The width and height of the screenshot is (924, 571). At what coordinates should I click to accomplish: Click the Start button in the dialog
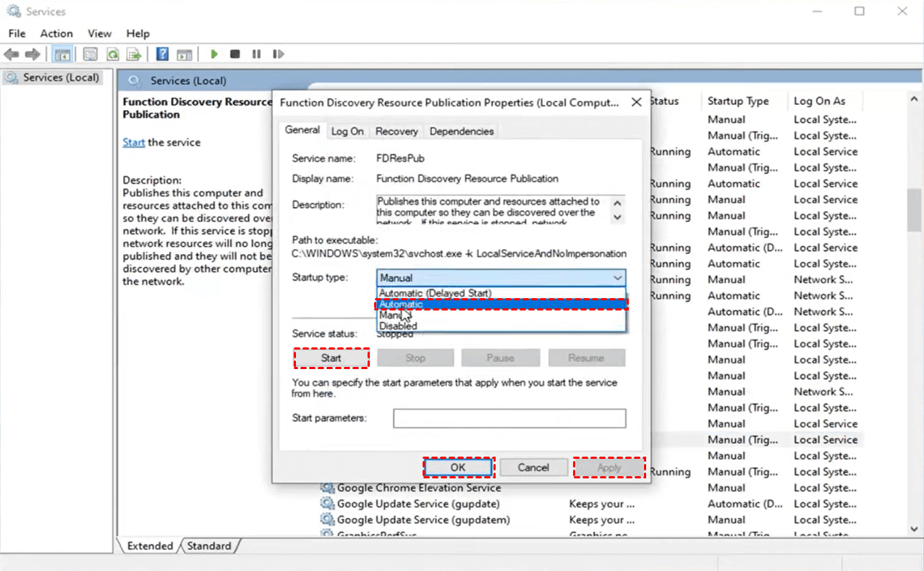(331, 358)
